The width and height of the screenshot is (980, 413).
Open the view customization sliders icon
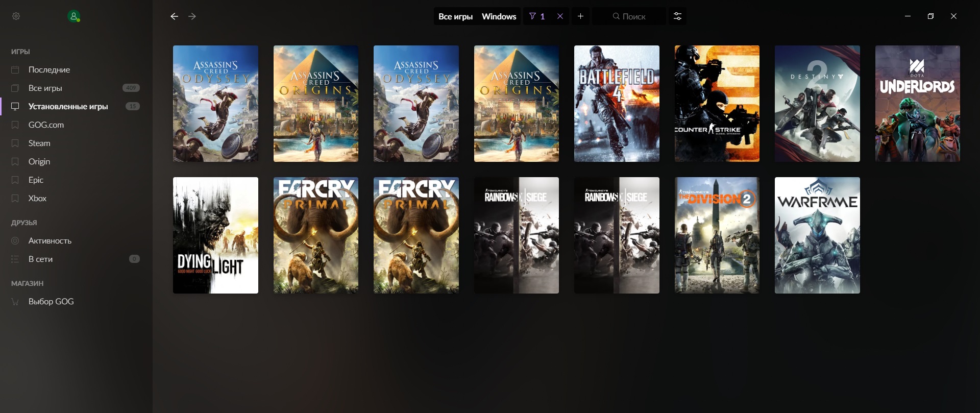click(677, 16)
